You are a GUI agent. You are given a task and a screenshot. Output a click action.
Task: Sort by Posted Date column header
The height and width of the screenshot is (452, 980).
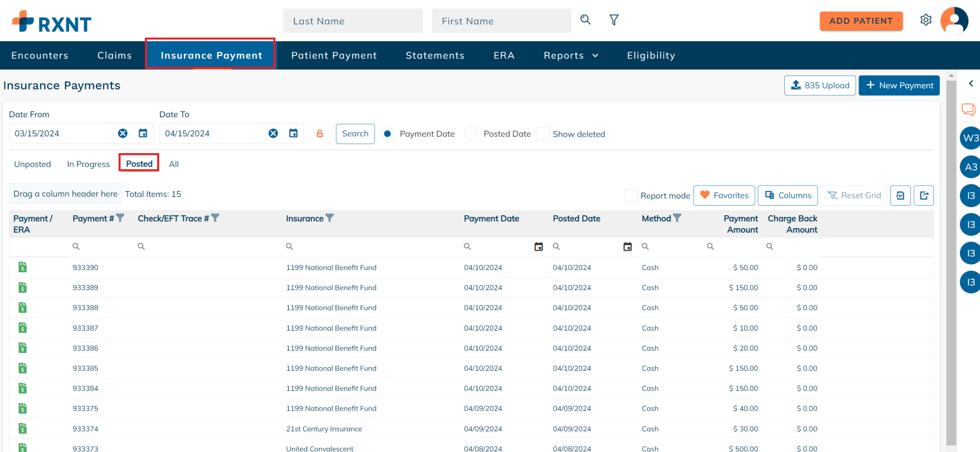[x=577, y=219]
